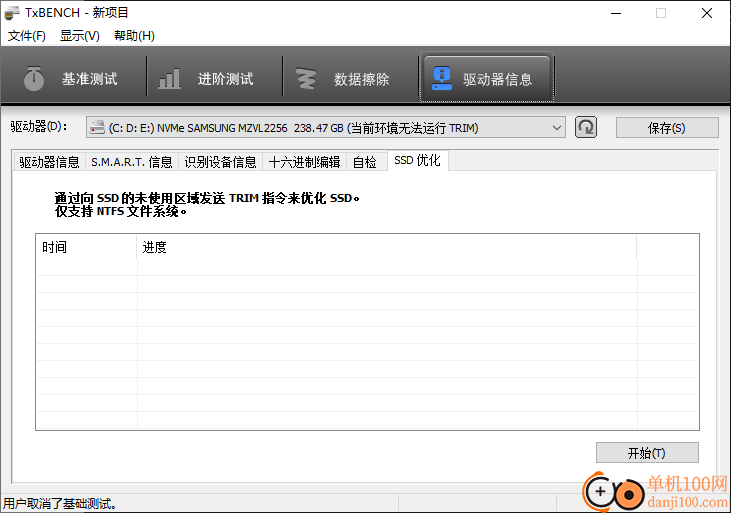Close the TxBENCH window
The height and width of the screenshot is (513, 731).
(x=707, y=13)
